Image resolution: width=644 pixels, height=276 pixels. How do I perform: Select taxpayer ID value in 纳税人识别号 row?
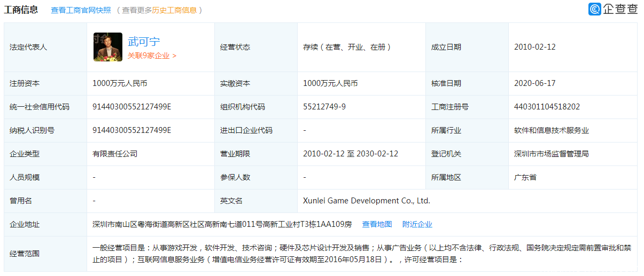[132, 130]
